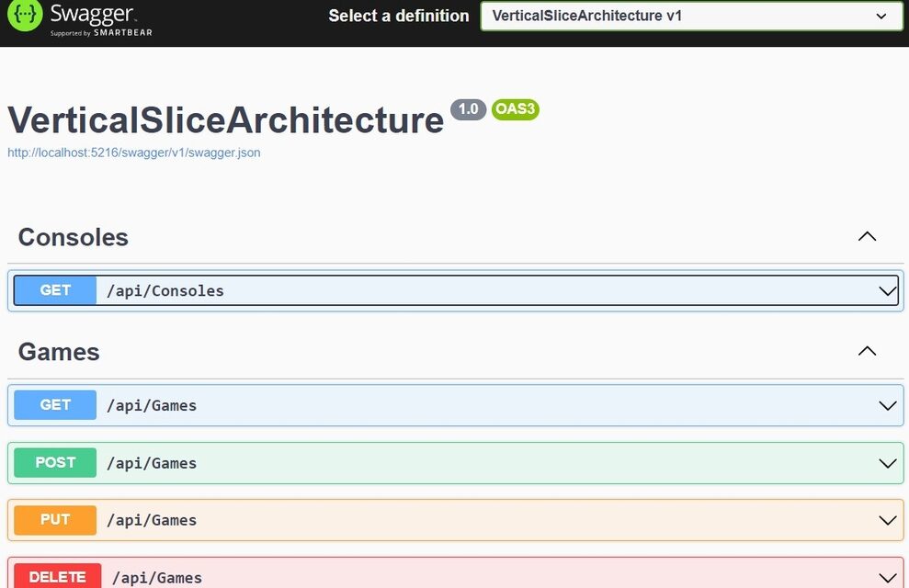Click the green OAS3 badge
Viewport: 909px width, 588px height.
515,109
